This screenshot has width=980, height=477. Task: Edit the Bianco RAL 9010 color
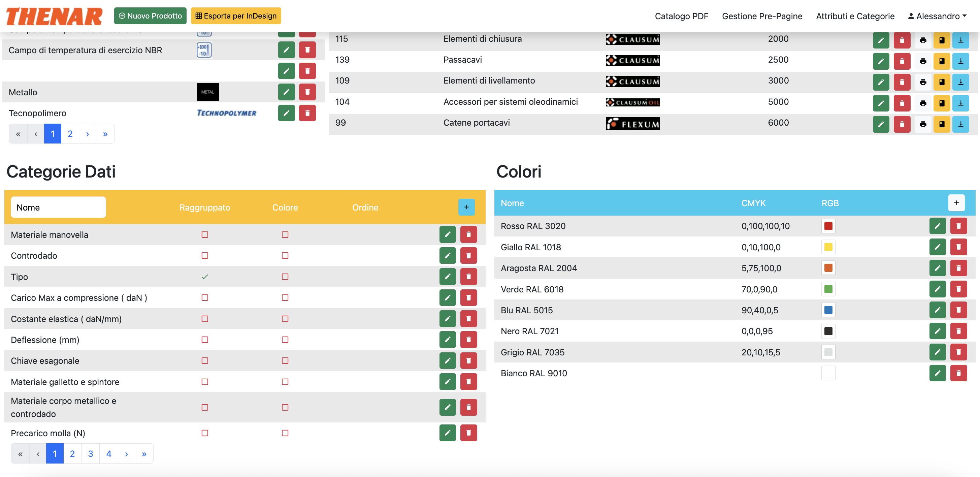point(937,373)
